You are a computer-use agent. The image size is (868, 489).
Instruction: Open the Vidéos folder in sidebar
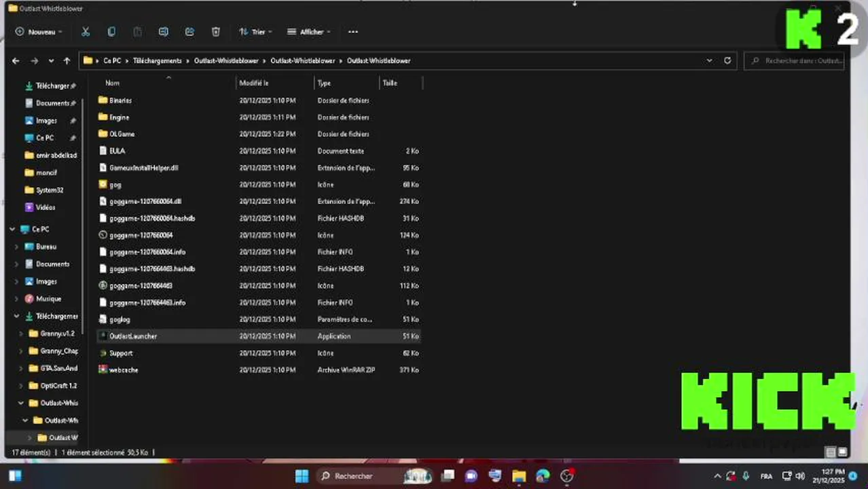[45, 207]
